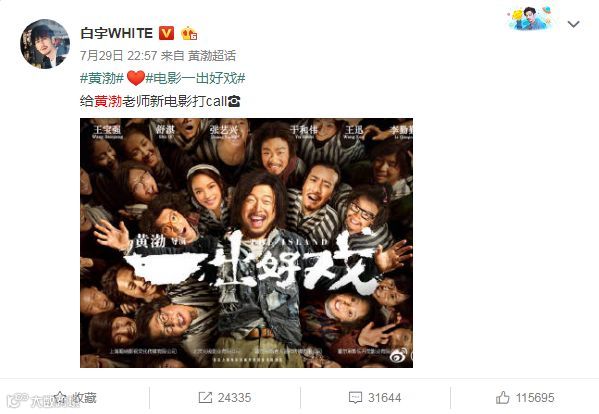This screenshot has height=414, width=599.
Task: Expand the post options chevron menu
Action: tap(573, 24)
